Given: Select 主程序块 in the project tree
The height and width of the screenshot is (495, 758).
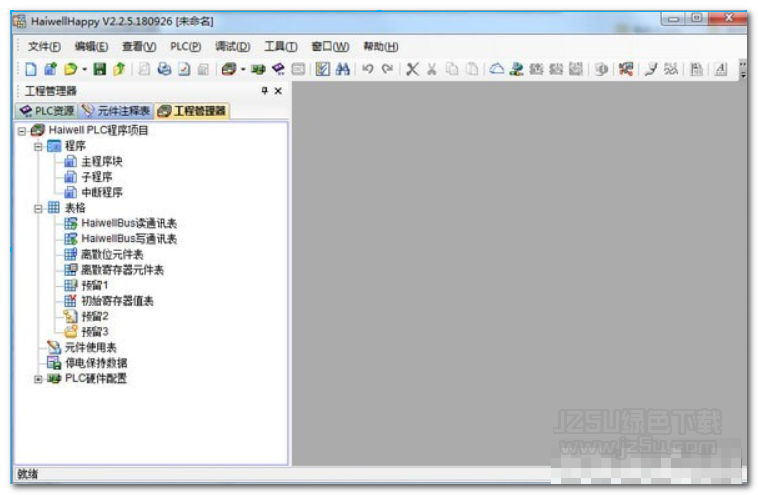Looking at the screenshot, I should tap(102, 161).
